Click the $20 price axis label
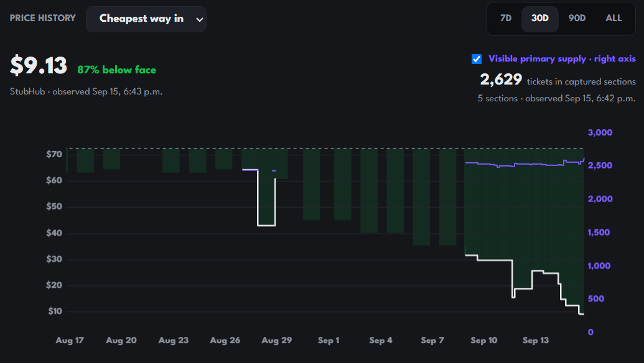This screenshot has width=644, height=363. (x=54, y=285)
